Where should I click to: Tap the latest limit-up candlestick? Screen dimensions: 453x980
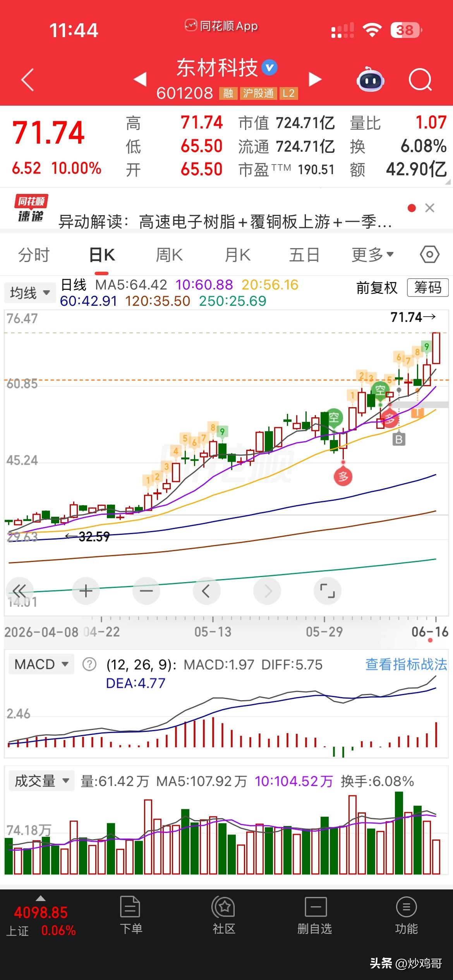pos(436,348)
